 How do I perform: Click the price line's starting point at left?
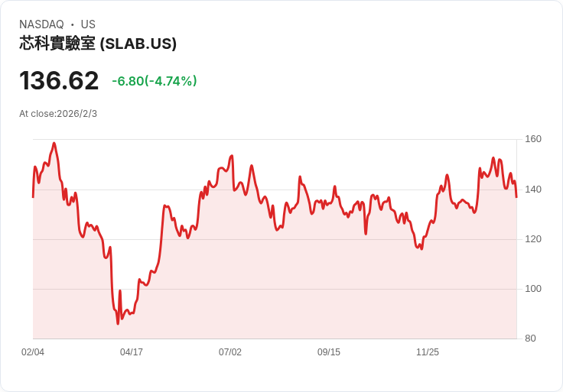tap(33, 196)
